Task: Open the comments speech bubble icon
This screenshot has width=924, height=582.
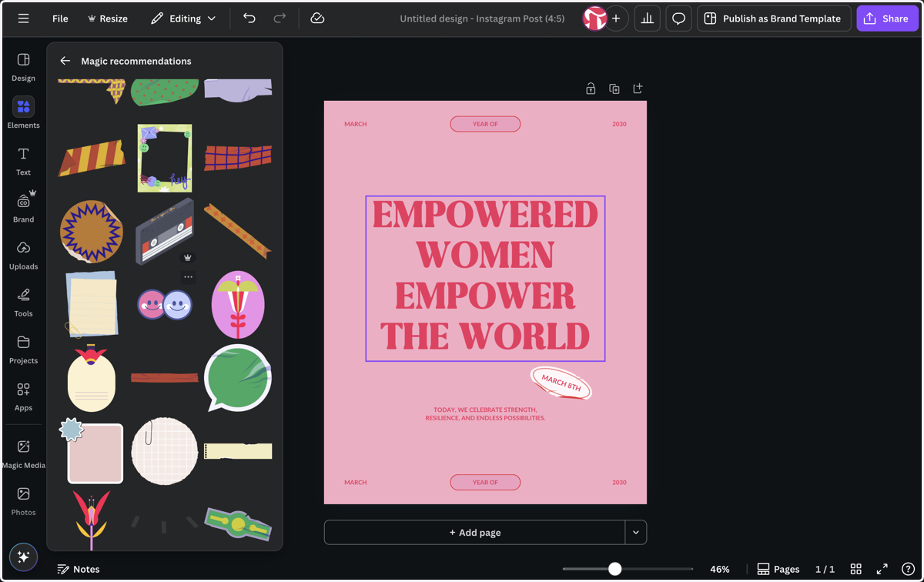Action: click(678, 18)
